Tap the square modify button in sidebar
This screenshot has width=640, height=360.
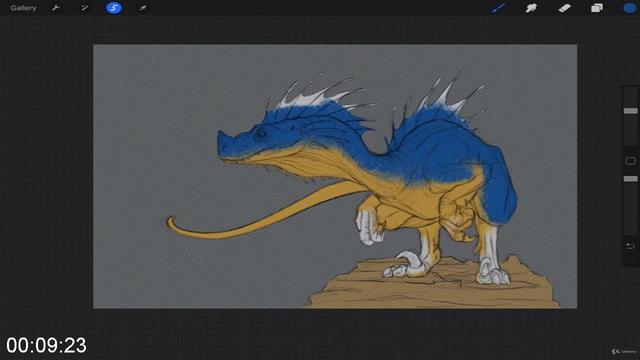631,161
